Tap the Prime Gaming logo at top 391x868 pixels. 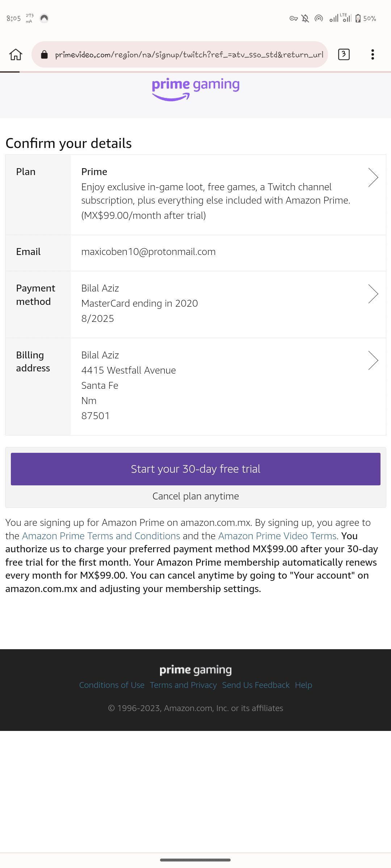(x=195, y=89)
